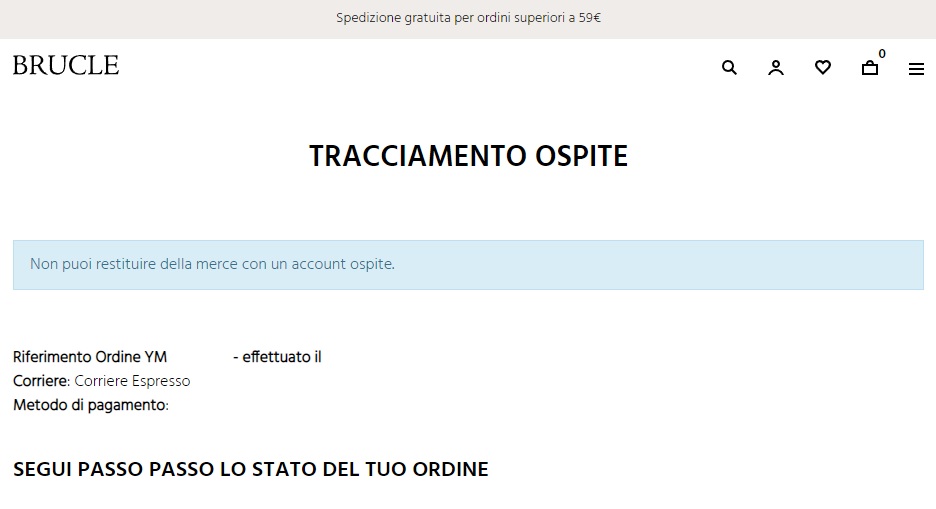Click the SEGUI PASSO PASSO section heading
This screenshot has height=509, width=936.
250,469
